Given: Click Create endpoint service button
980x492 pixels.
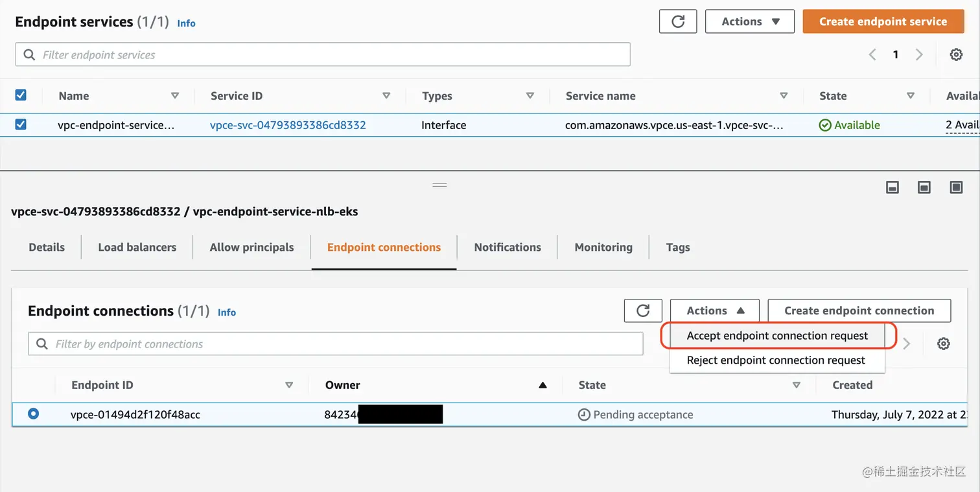Looking at the screenshot, I should [883, 21].
